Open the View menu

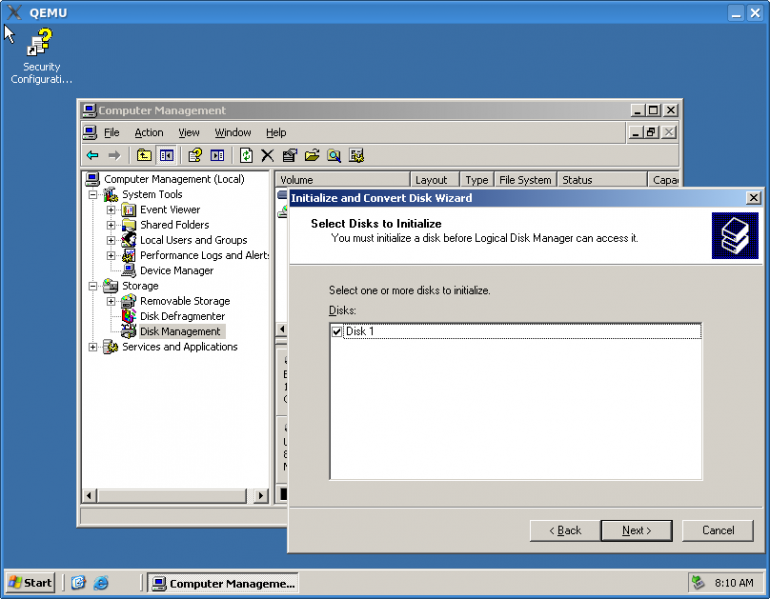tap(189, 132)
